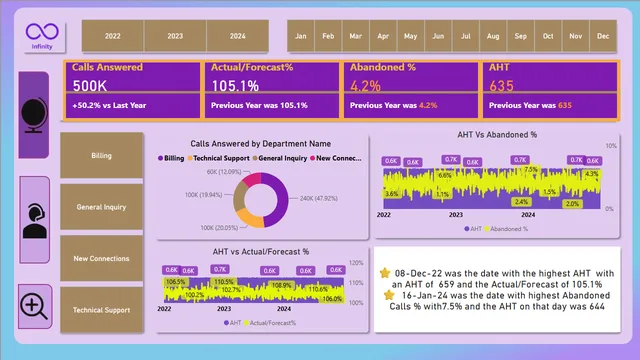The height and width of the screenshot is (360, 640).
Task: Click the Abandoned % yellow legend dot
Action: click(487, 229)
